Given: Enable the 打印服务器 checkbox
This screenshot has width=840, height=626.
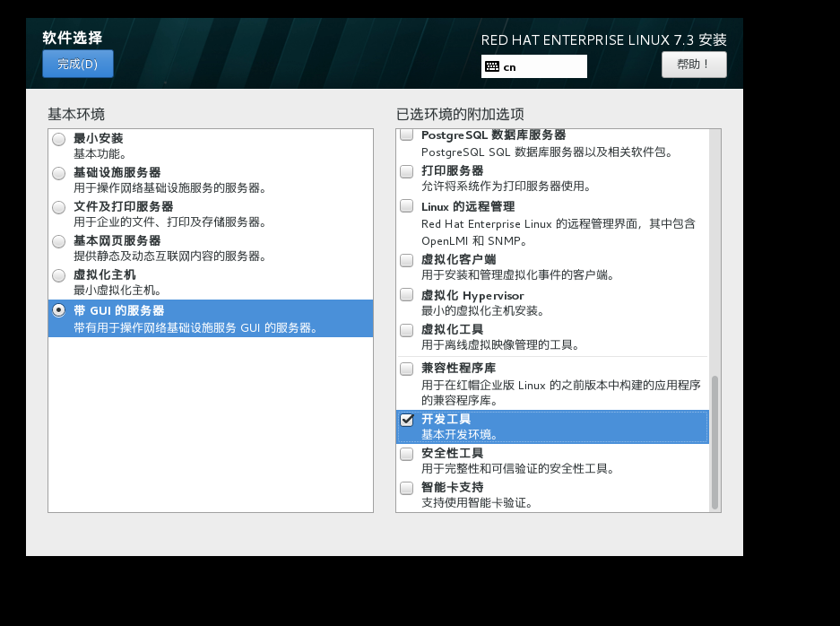Looking at the screenshot, I should click(x=407, y=171).
